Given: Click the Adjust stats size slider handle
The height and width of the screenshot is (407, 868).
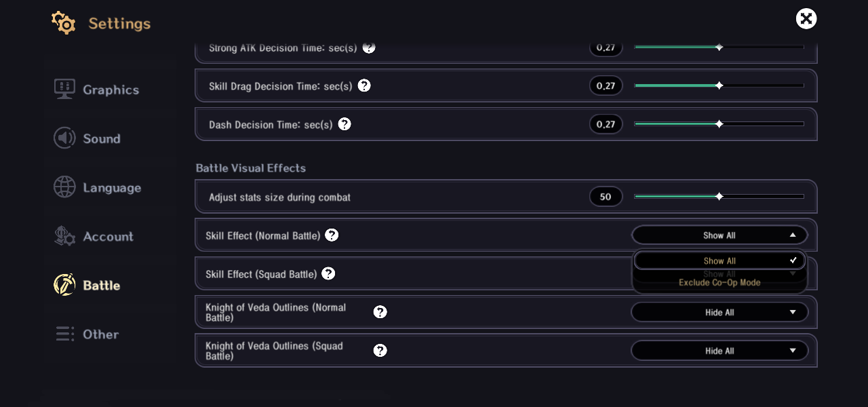Looking at the screenshot, I should click(x=719, y=197).
